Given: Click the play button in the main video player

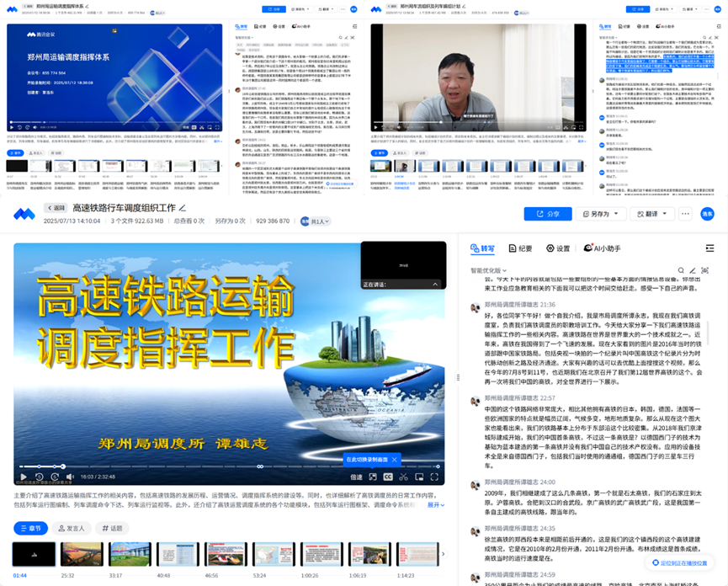Looking at the screenshot, I should (x=23, y=477).
